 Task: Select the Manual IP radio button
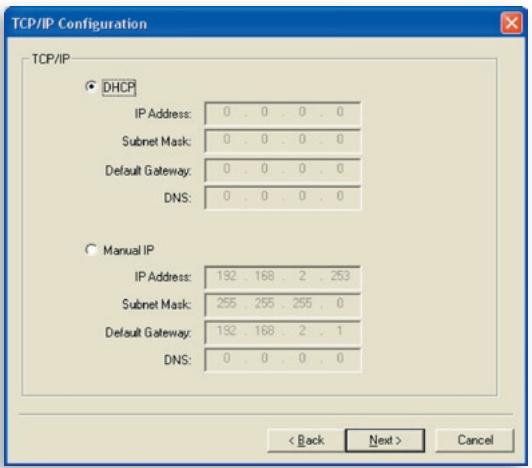91,250
